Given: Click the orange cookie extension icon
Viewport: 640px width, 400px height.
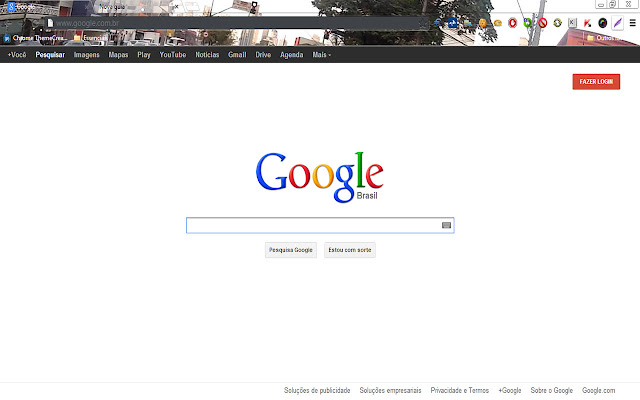Looking at the screenshot, I should point(483,23).
